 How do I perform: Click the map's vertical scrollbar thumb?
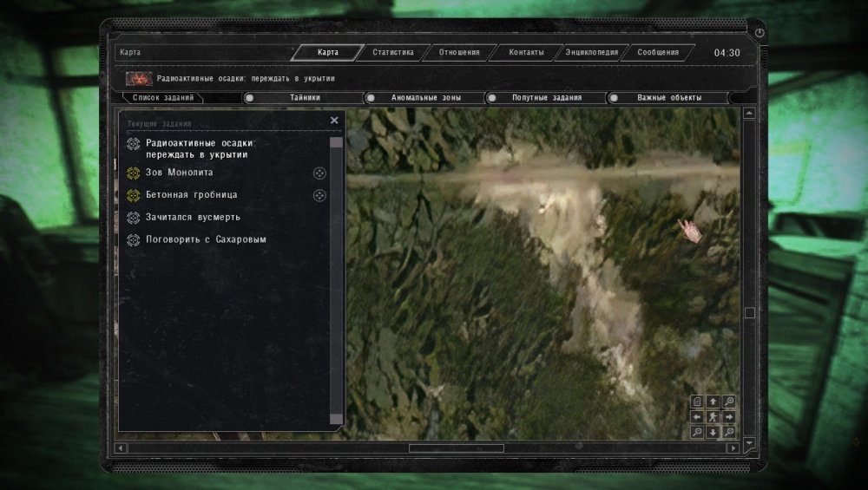[750, 313]
